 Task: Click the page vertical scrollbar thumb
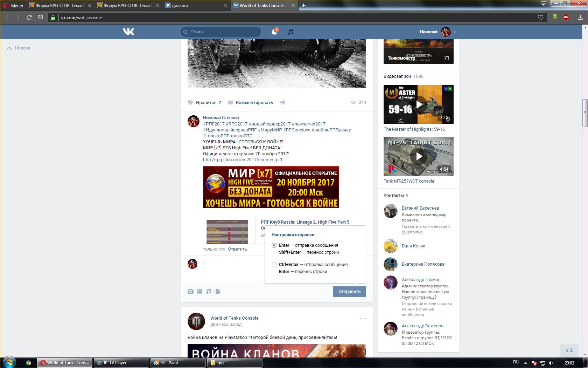point(584,113)
